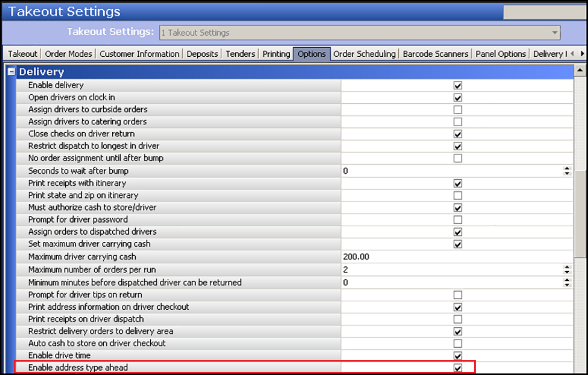This screenshot has height=375, width=588.
Task: Go to the Customer Information tab
Action: pos(140,53)
